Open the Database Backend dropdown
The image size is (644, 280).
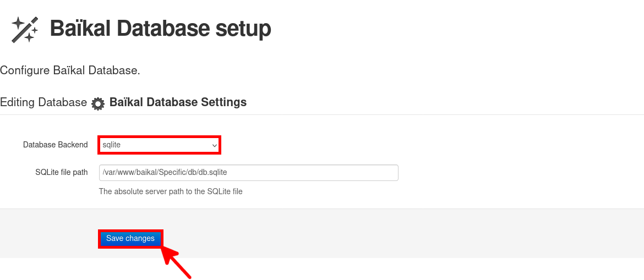tap(159, 145)
